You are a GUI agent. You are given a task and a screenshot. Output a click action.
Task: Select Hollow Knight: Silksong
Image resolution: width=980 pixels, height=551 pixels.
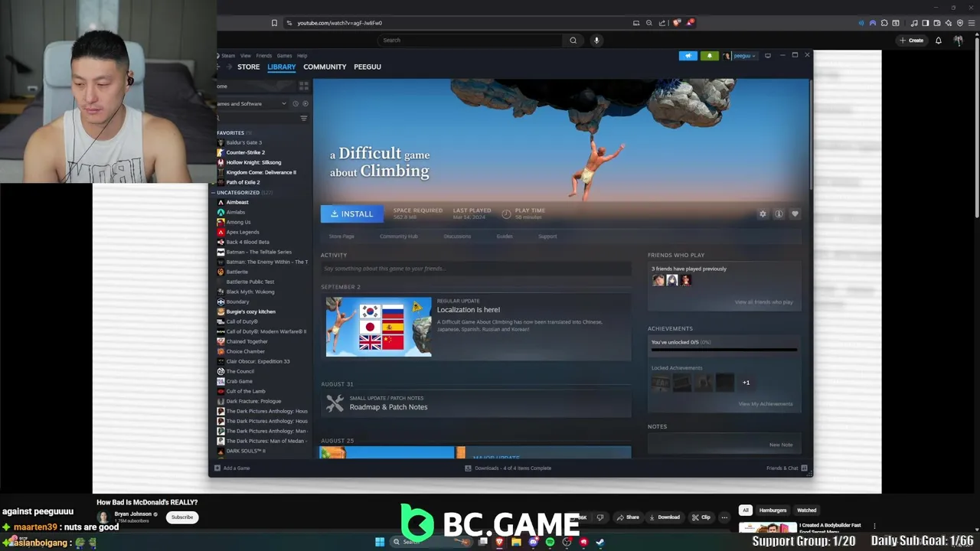point(253,162)
